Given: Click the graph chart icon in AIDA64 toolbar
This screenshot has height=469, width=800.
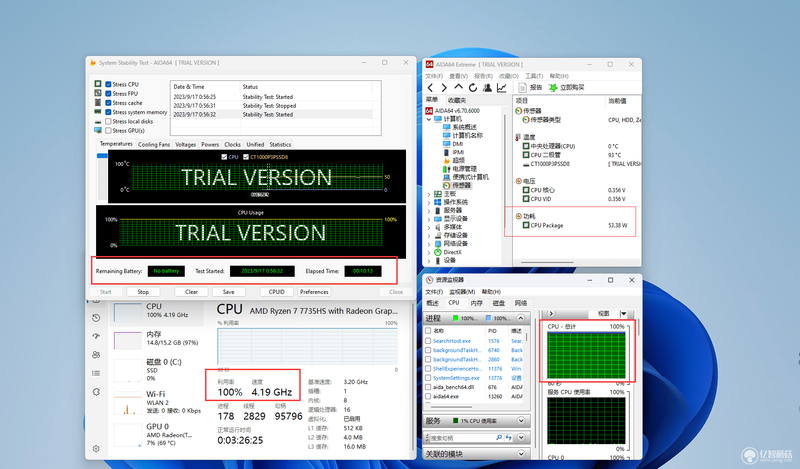Looking at the screenshot, I should [x=502, y=88].
